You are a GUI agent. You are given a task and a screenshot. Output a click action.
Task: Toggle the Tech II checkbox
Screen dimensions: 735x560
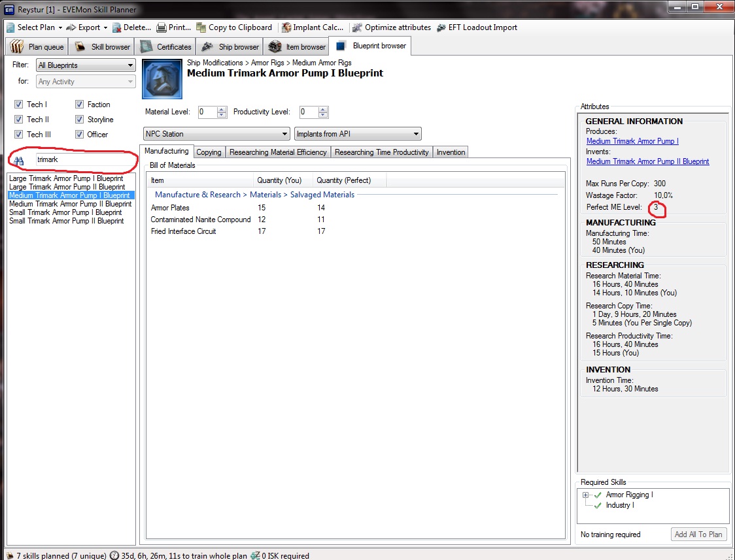(18, 120)
